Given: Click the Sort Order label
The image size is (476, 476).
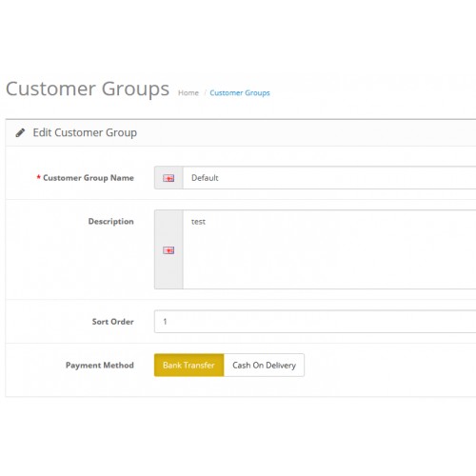Looking at the screenshot, I should [112, 322].
